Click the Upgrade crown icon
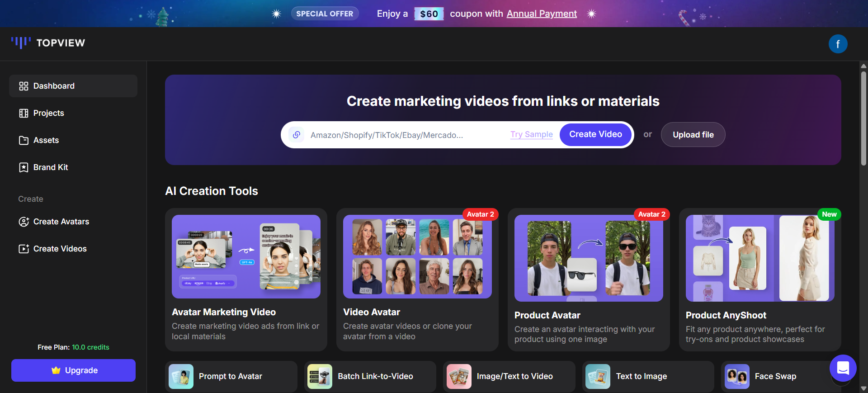Screen dimensions: 868x393 (x=56, y=370)
